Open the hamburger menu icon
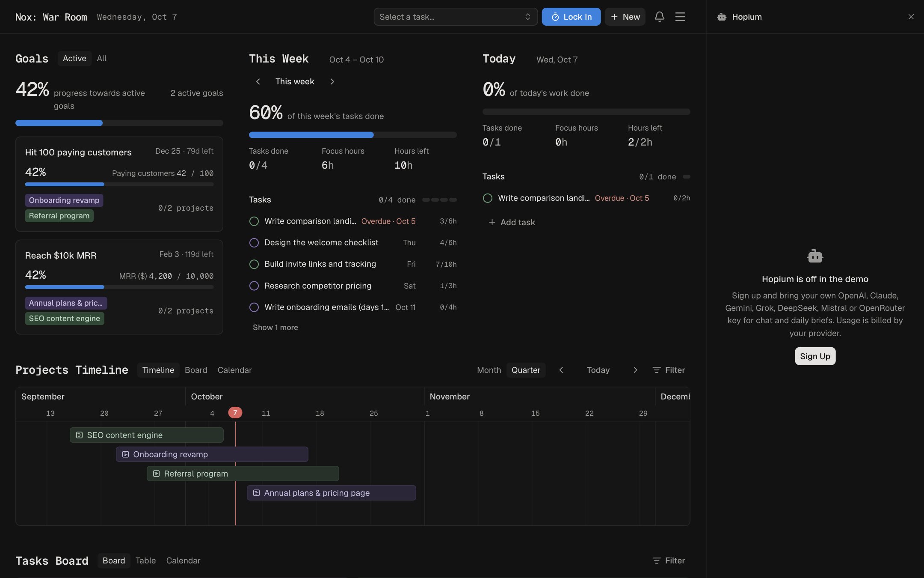 point(680,17)
